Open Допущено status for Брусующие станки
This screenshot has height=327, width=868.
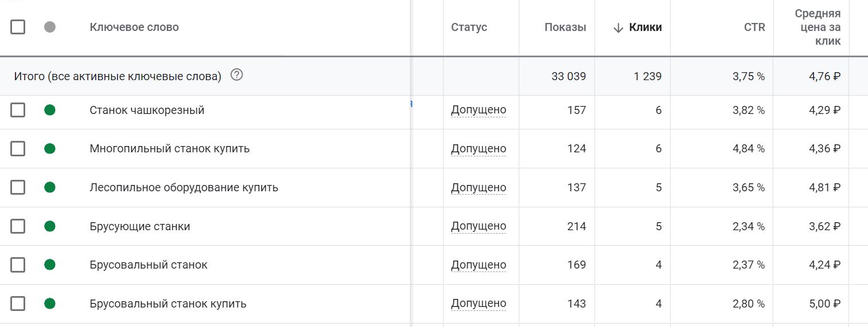[479, 226]
